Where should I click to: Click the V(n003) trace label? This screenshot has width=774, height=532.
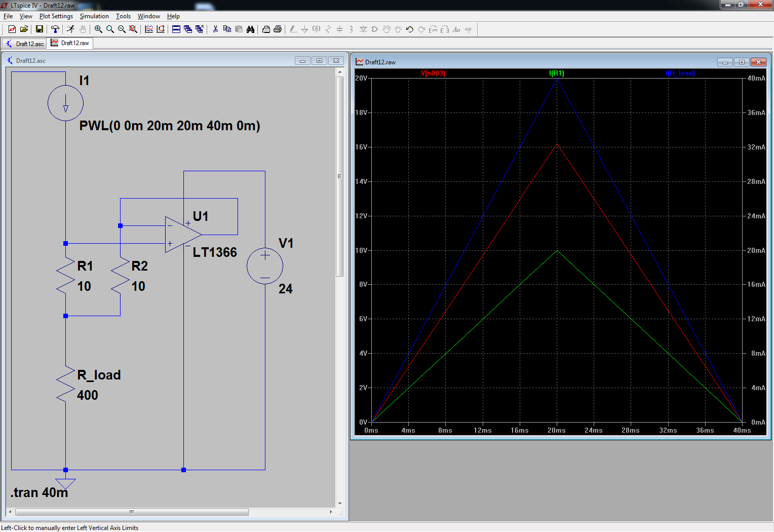click(x=433, y=73)
